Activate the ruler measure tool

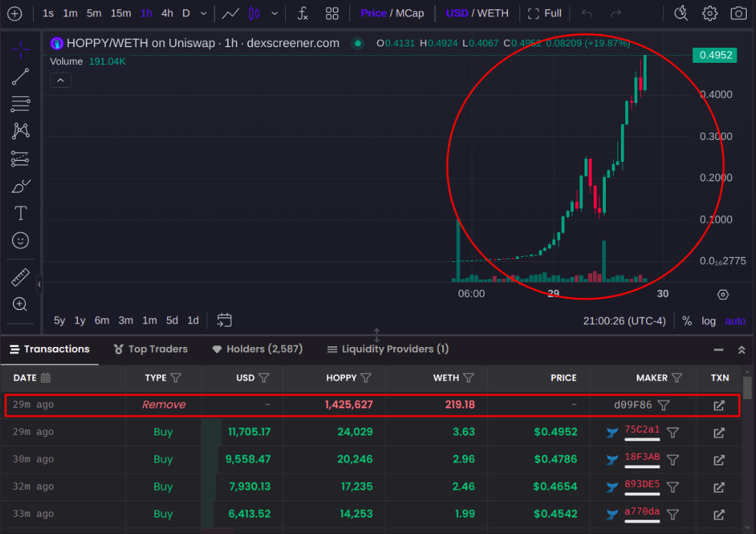point(21,277)
